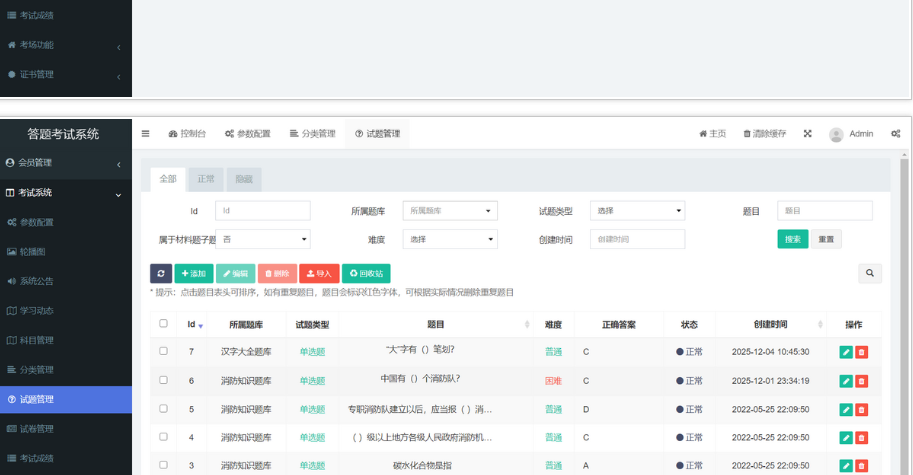This screenshot has width=913, height=475.
Task: Click 清除缓存 in the top bar
Action: pos(765,133)
